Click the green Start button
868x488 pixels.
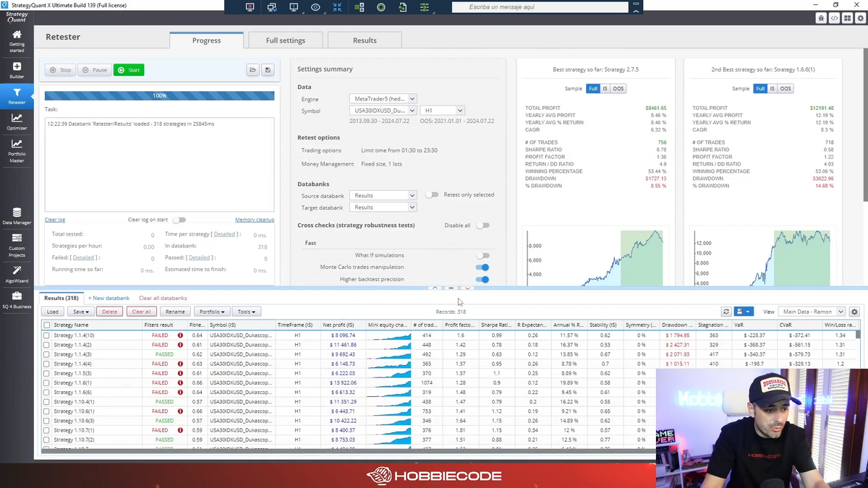pos(129,70)
